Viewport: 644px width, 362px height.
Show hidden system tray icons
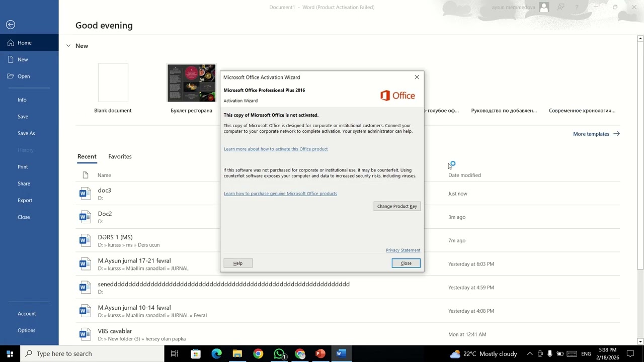pos(530,354)
